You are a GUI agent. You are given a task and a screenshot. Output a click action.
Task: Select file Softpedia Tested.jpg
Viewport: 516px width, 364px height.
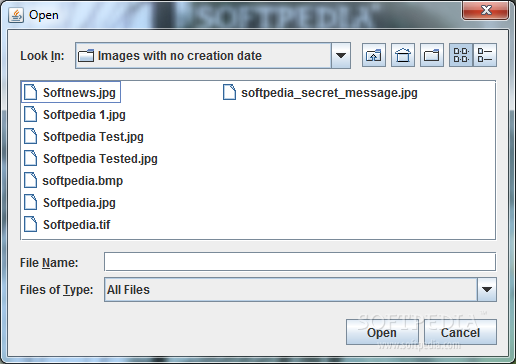(91, 158)
